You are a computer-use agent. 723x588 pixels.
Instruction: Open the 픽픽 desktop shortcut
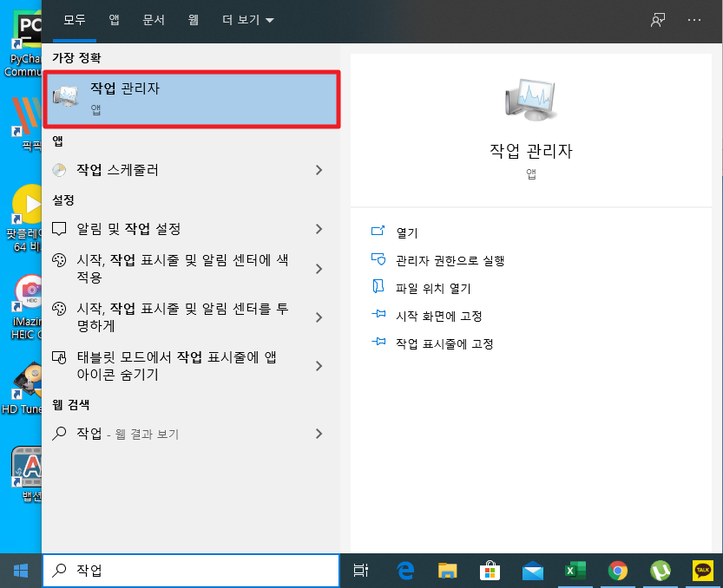point(27,123)
